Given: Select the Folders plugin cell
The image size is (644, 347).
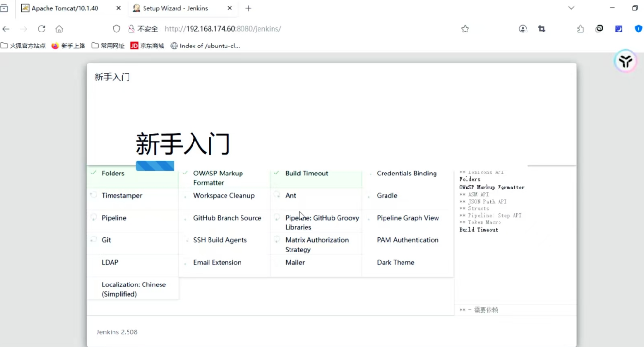Looking at the screenshot, I should pyautogui.click(x=133, y=176).
